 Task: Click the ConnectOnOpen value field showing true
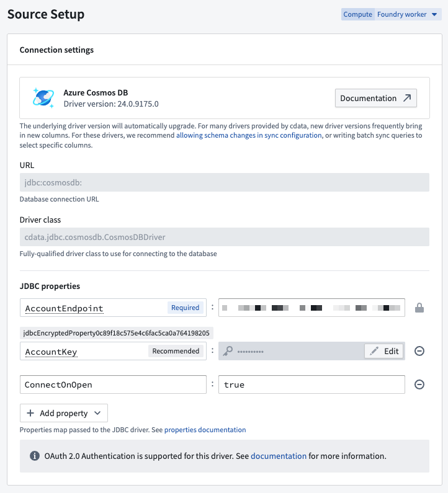(x=311, y=384)
